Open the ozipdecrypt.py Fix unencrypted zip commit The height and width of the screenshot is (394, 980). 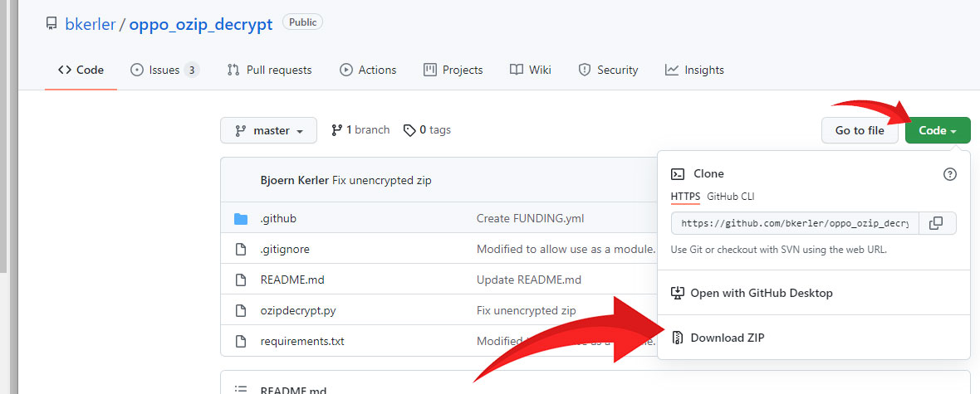click(527, 310)
